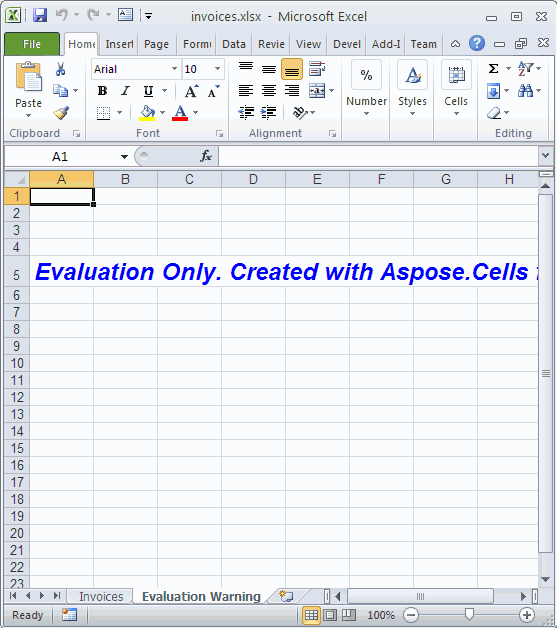The width and height of the screenshot is (557, 628).
Task: Toggle Bold formatting
Action: click(103, 91)
